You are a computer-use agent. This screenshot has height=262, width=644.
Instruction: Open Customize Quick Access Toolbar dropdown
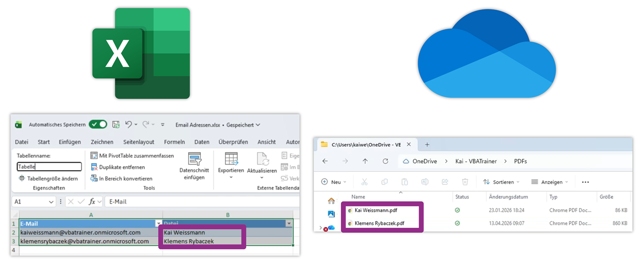pyautogui.click(x=163, y=124)
